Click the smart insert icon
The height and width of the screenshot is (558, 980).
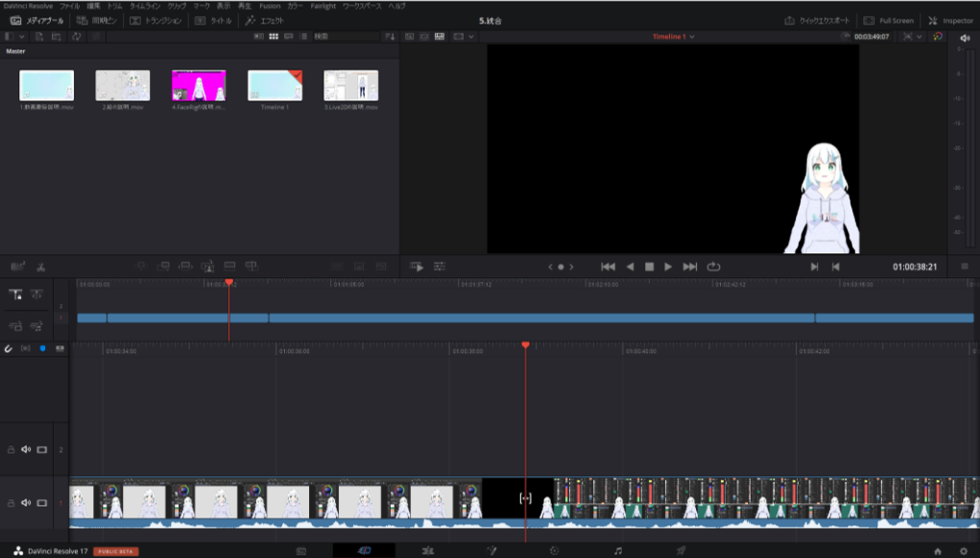tap(141, 266)
